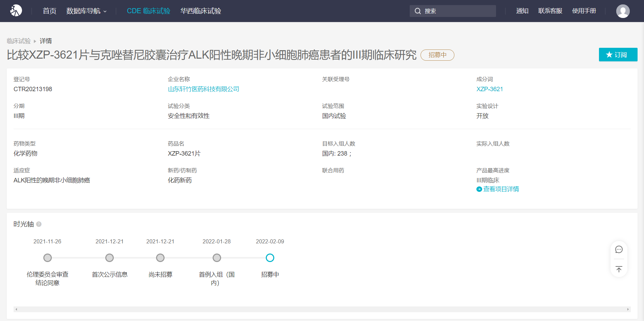The image size is (644, 321).
Task: Open the 华西临床试验 tab
Action: click(x=200, y=11)
